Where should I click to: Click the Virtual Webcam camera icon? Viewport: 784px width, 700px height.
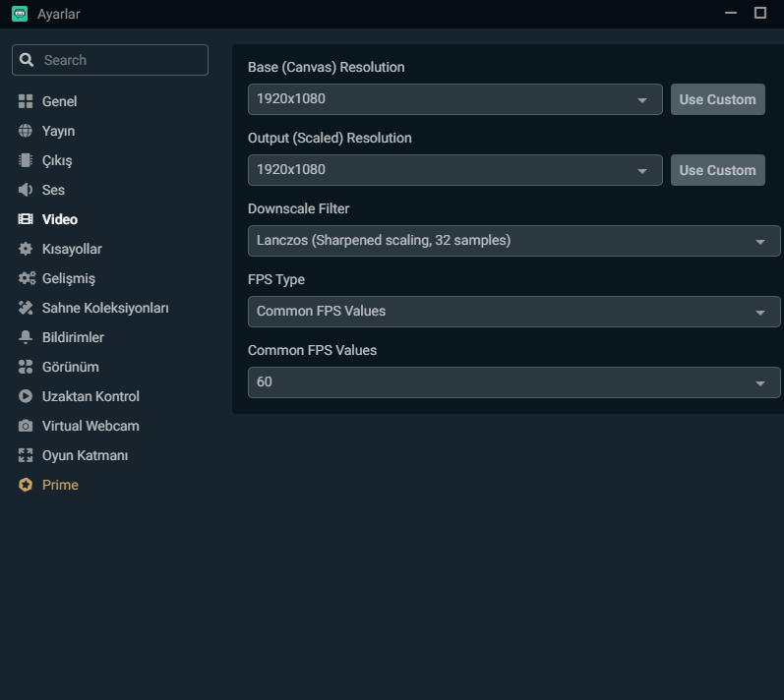[x=26, y=426]
